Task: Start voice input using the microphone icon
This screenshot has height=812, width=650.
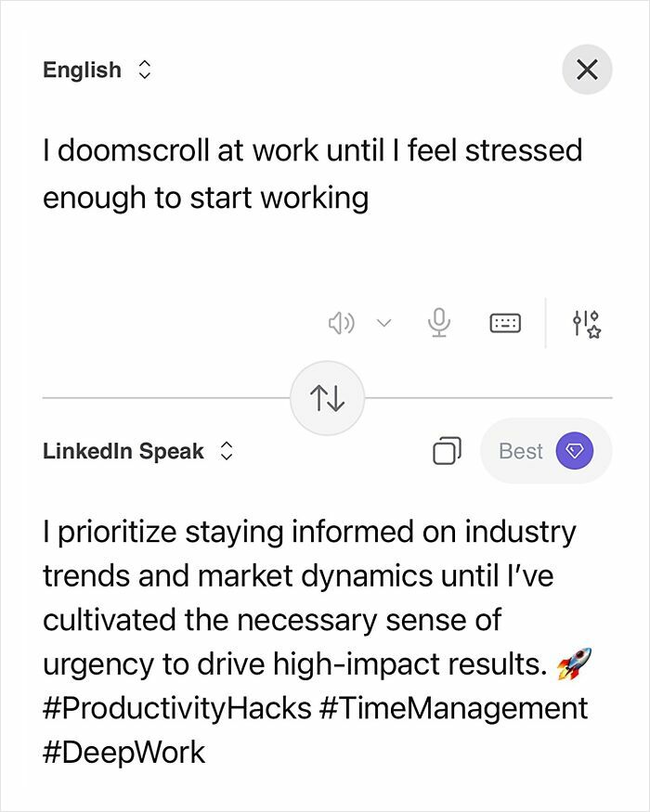Action: pos(438,323)
